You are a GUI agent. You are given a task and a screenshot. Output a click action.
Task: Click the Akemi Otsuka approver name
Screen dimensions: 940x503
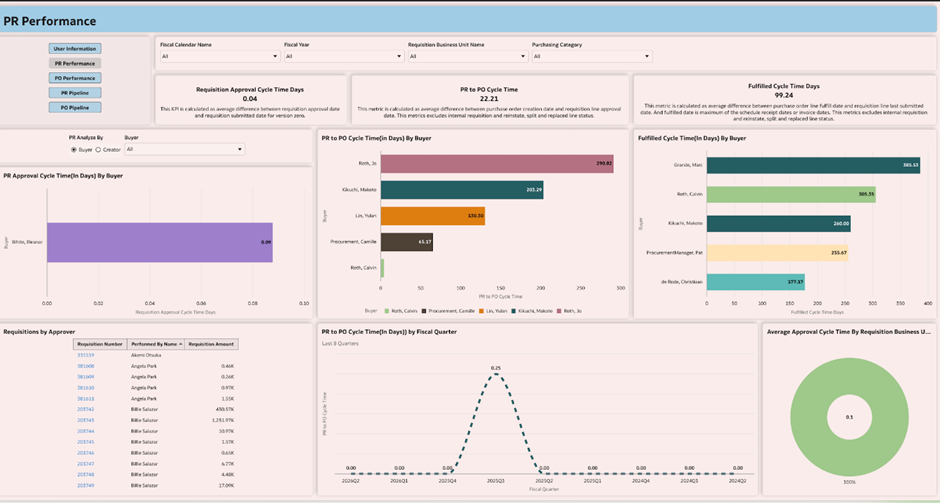pos(146,355)
